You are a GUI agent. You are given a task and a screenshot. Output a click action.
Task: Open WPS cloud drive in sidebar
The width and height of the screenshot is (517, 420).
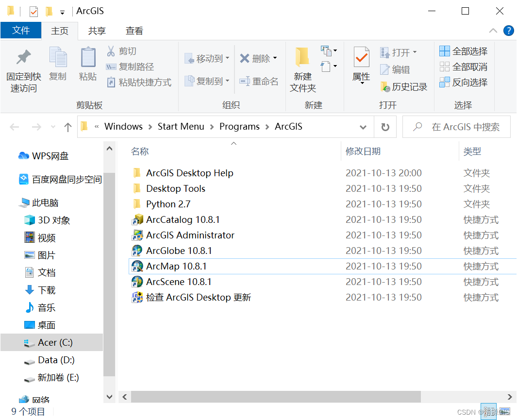coord(44,155)
